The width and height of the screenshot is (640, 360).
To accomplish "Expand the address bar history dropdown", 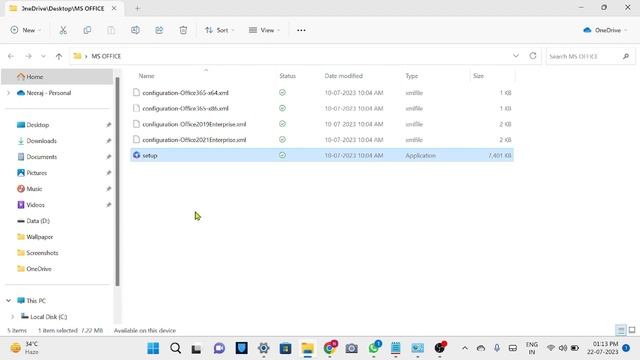I will [516, 56].
